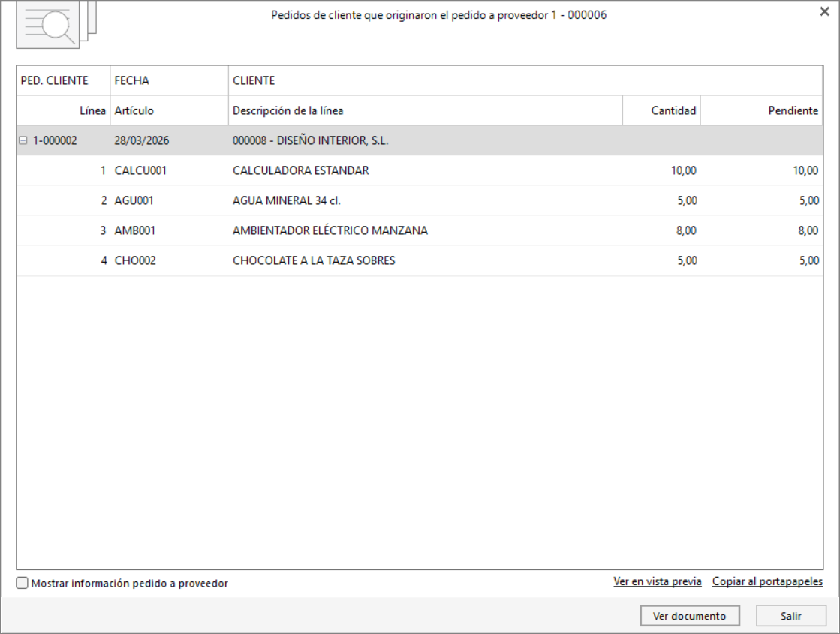Screen dimensions: 840x634
Task: Click the FECHA column header
Action: point(170,80)
